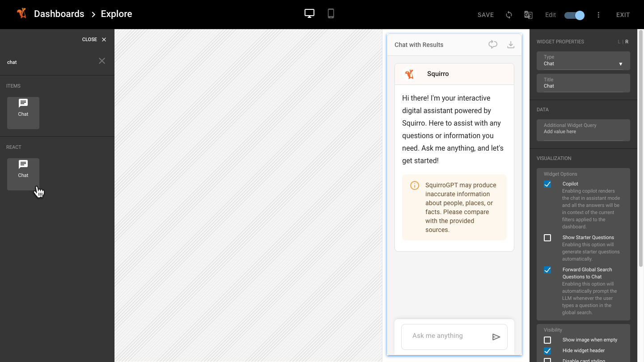Click the refresh sync icon
The image size is (644, 362).
click(x=509, y=15)
